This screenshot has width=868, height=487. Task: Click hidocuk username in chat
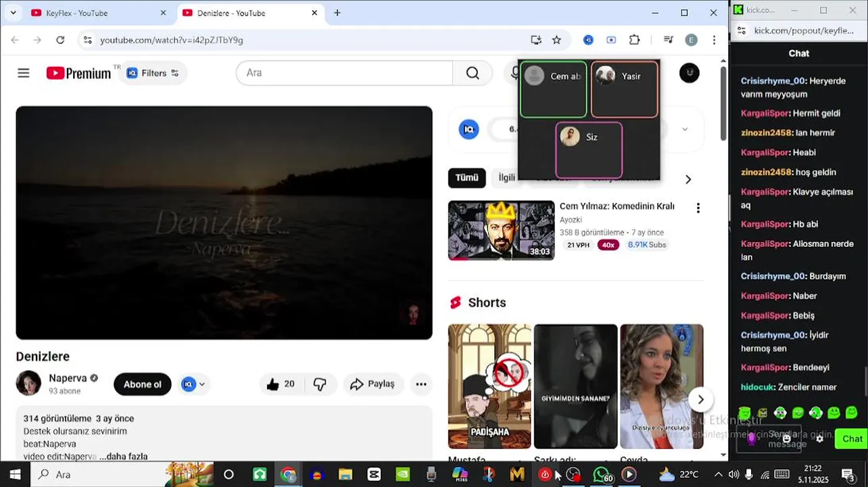coord(757,387)
